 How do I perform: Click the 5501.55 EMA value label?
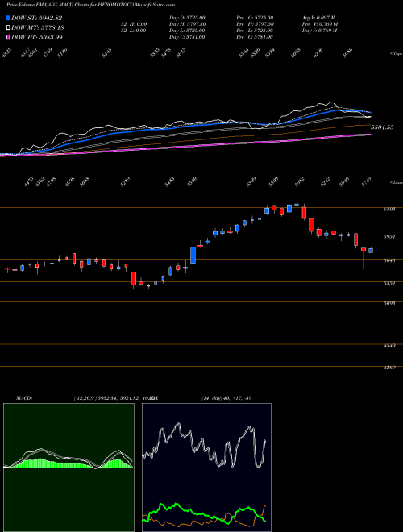382,127
